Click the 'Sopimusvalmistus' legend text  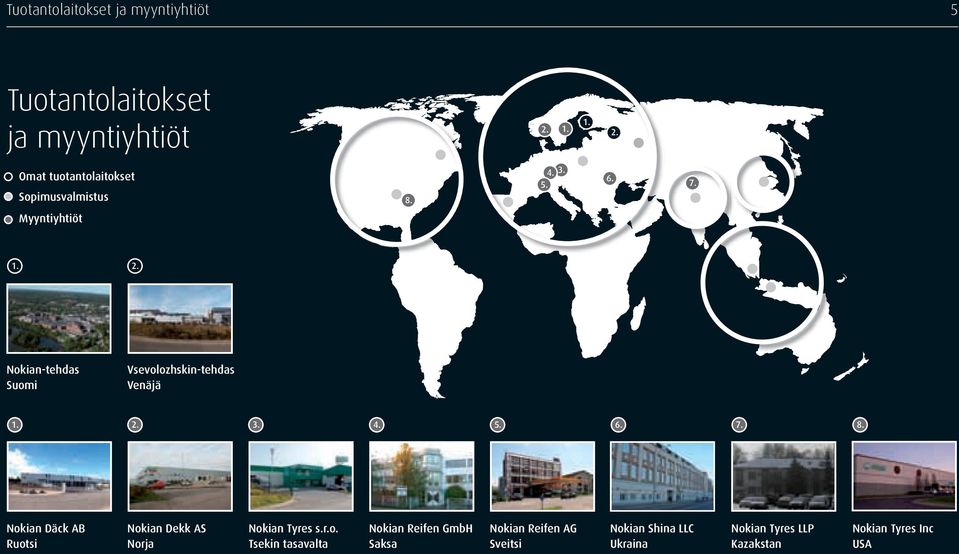64,197
